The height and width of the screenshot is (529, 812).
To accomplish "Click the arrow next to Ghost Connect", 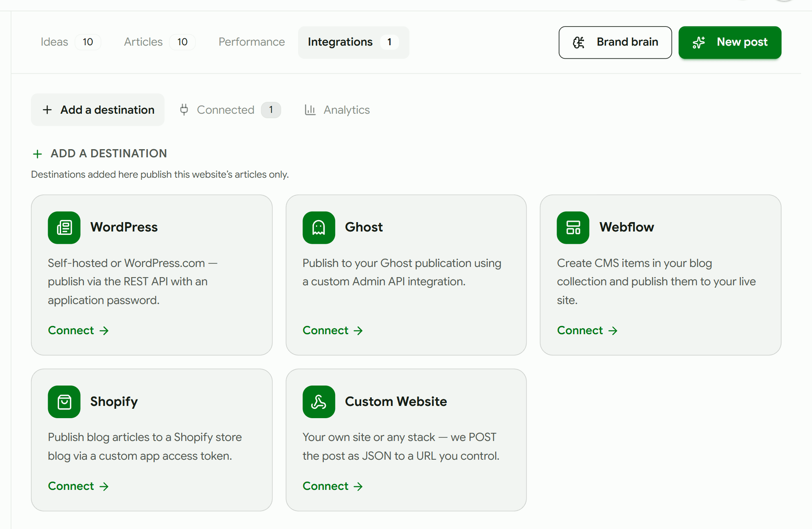I will 358,331.
